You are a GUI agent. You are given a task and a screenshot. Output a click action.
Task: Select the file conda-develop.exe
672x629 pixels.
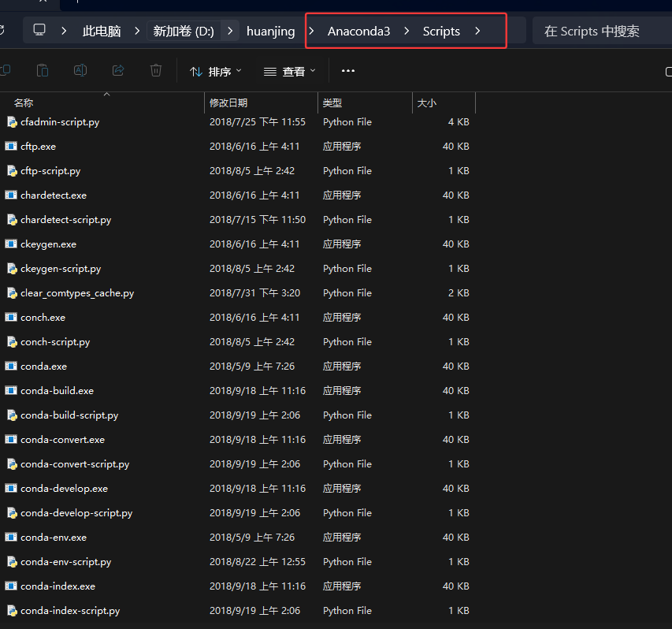click(x=65, y=489)
